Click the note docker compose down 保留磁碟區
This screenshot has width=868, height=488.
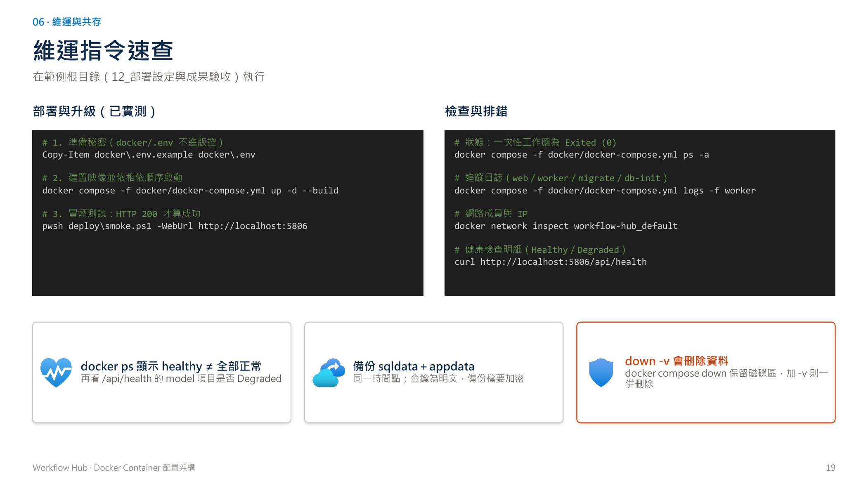[726, 378]
